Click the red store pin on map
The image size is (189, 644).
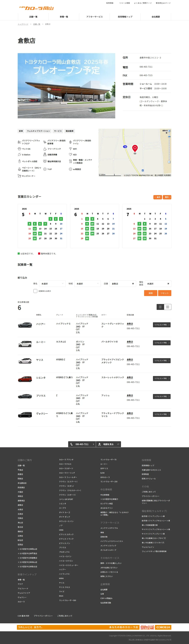click(x=135, y=148)
